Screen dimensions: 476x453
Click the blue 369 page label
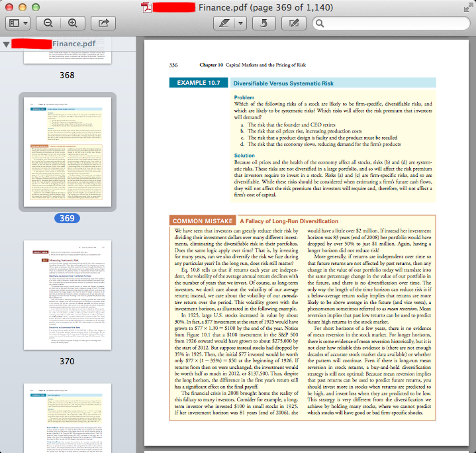point(67,219)
